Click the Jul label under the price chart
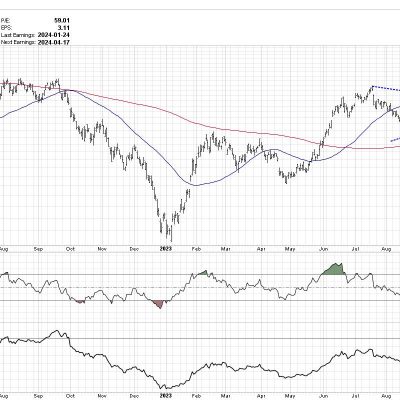The height and width of the screenshot is (400, 400). click(356, 249)
